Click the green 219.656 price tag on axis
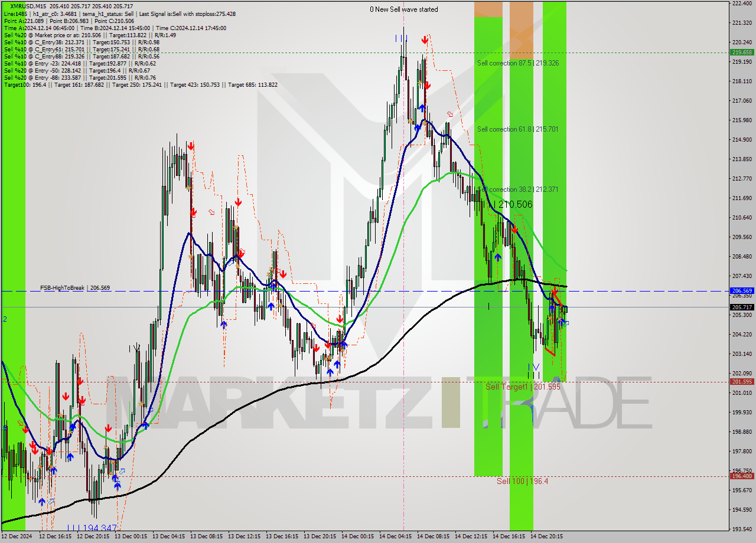 [742, 52]
